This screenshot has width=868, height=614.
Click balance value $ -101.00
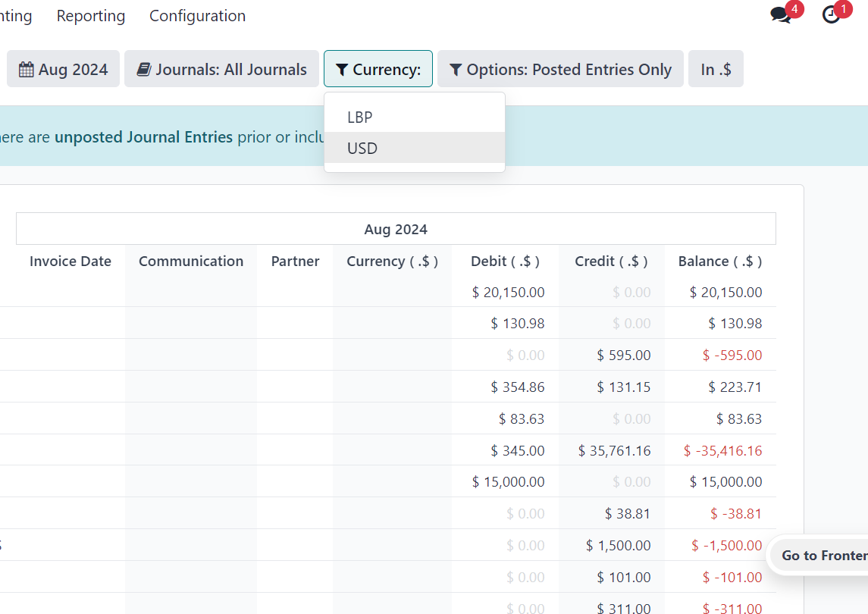[x=732, y=578]
